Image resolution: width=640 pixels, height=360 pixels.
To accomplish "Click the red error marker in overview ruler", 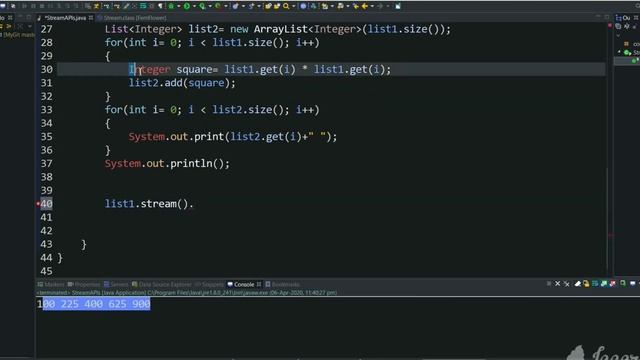I will 610,25.
